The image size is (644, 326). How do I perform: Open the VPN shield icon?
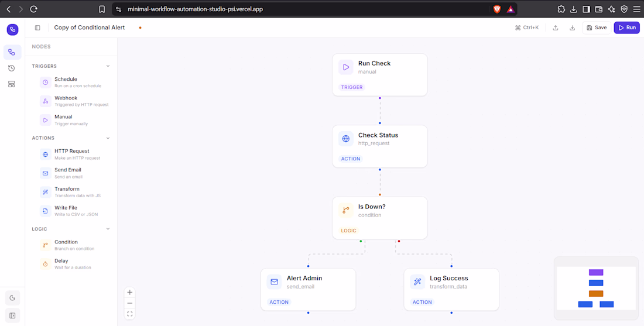point(624,9)
